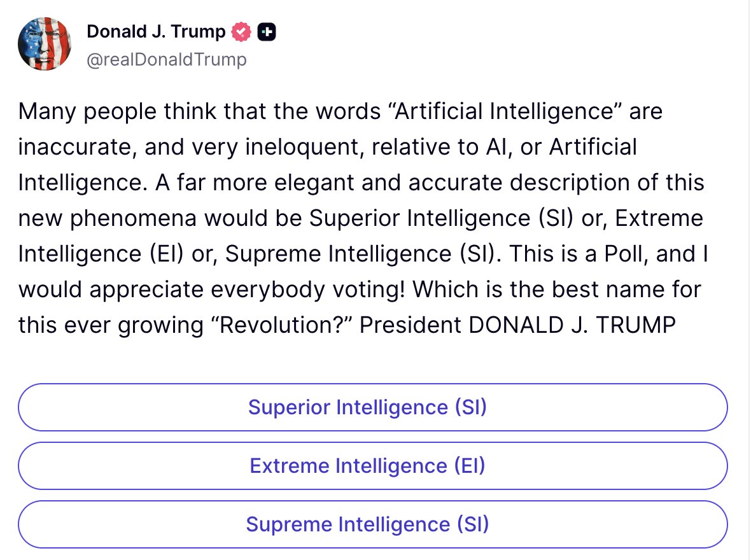Screen dimensions: 751x560
Task: Vote for Superior Intelligence (SI)
Action: tap(372, 407)
